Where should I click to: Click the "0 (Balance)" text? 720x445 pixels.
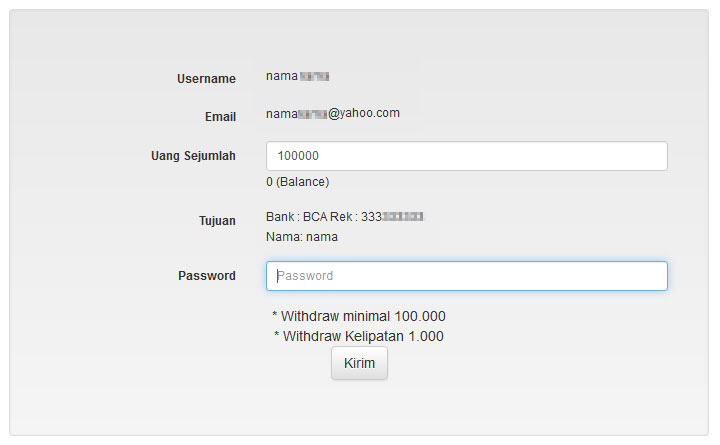[x=297, y=182]
